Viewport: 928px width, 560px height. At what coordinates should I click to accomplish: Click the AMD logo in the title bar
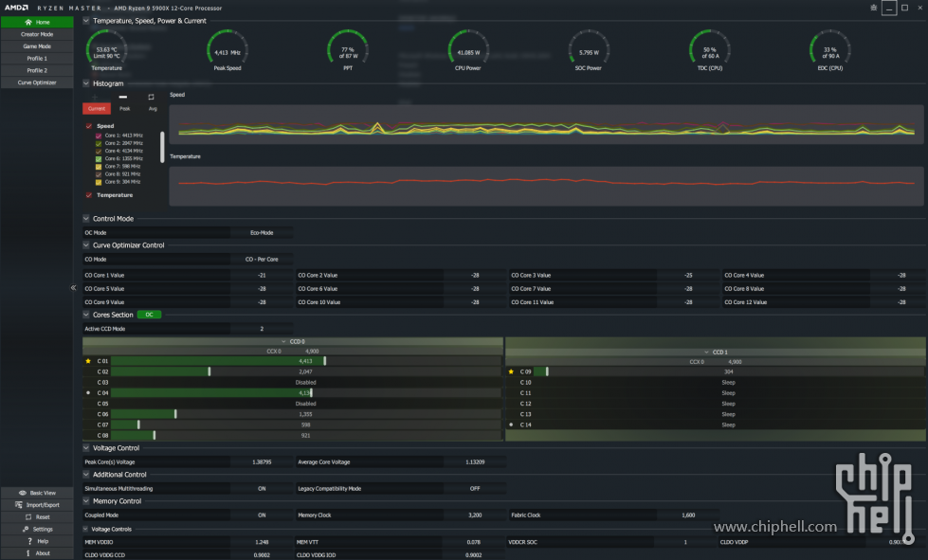(16, 8)
